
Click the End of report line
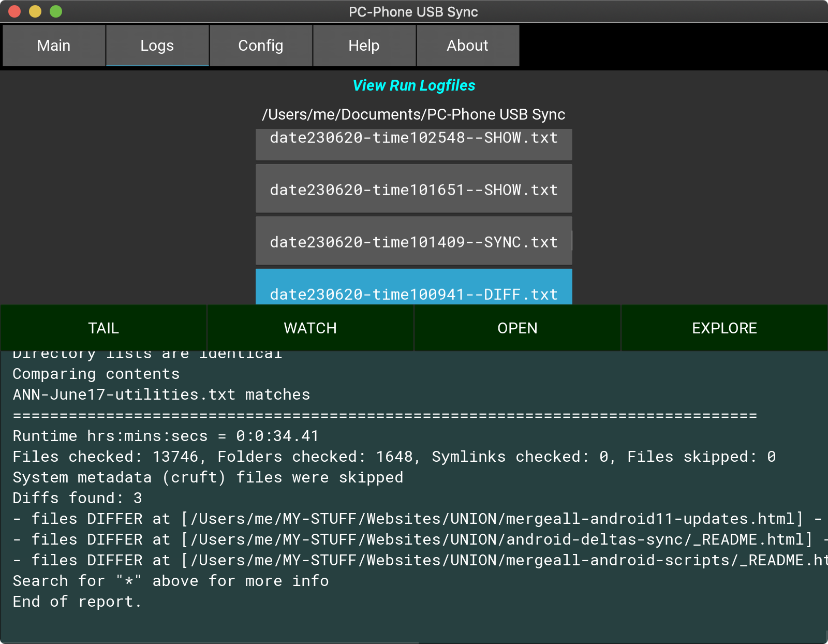click(77, 602)
